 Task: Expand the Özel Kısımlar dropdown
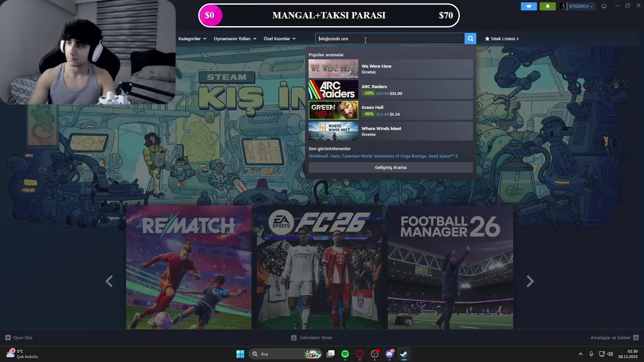click(x=280, y=39)
